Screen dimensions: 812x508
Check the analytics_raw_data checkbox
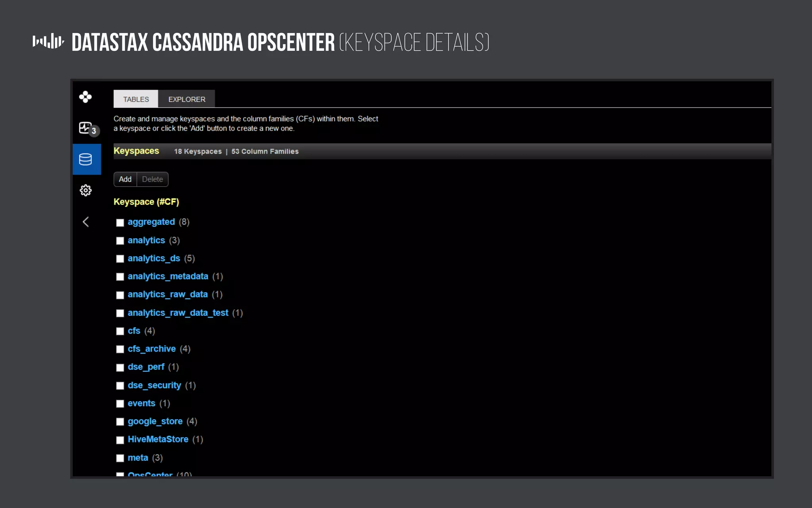120,295
